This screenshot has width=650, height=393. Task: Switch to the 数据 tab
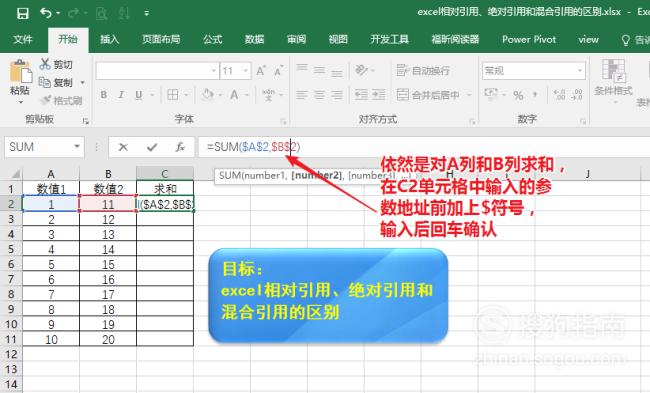(x=255, y=39)
